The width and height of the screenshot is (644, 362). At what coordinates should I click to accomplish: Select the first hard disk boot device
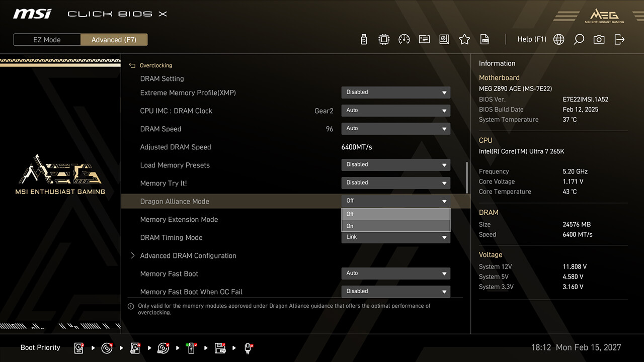click(x=79, y=348)
